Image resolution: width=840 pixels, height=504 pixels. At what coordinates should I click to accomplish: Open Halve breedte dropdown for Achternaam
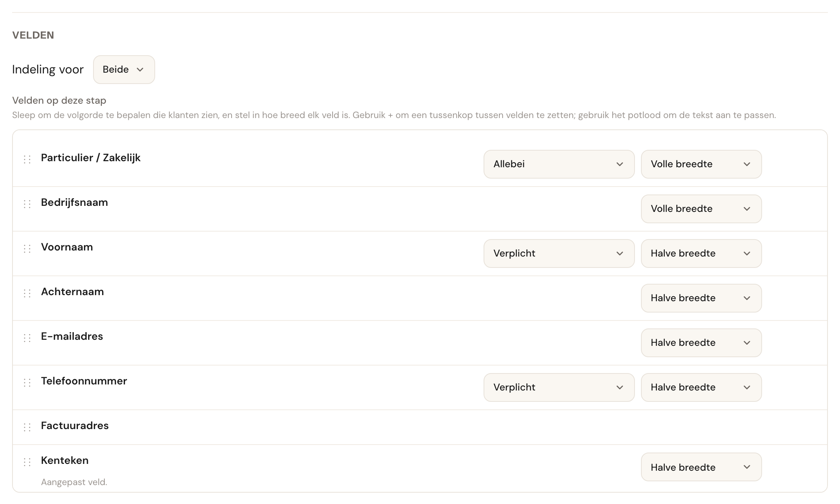pos(701,298)
